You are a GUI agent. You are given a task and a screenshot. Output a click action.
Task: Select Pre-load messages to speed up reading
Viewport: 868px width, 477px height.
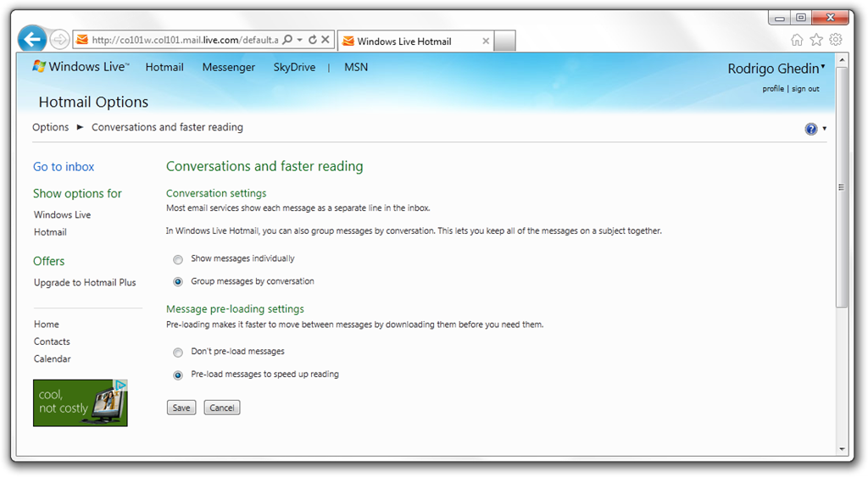(x=178, y=375)
